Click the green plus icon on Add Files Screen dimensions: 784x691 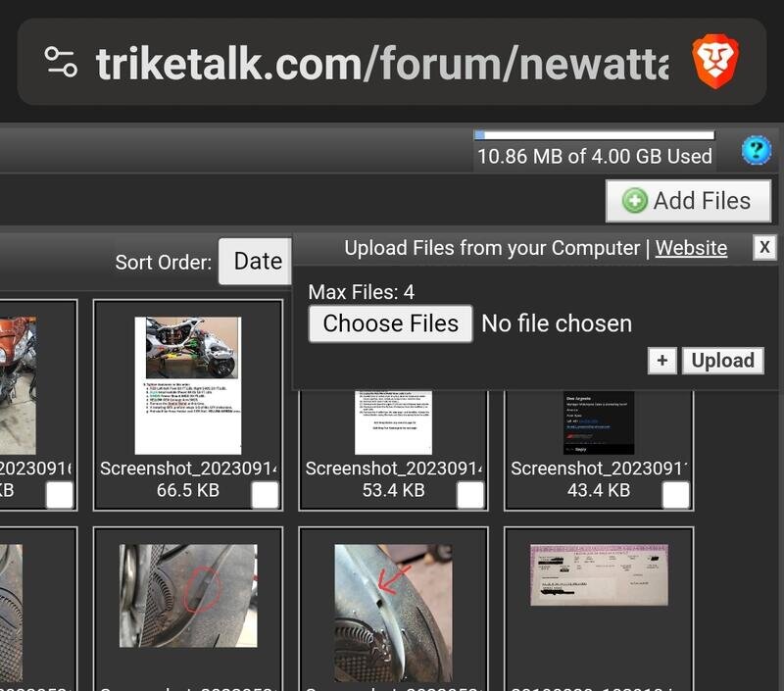coord(635,201)
